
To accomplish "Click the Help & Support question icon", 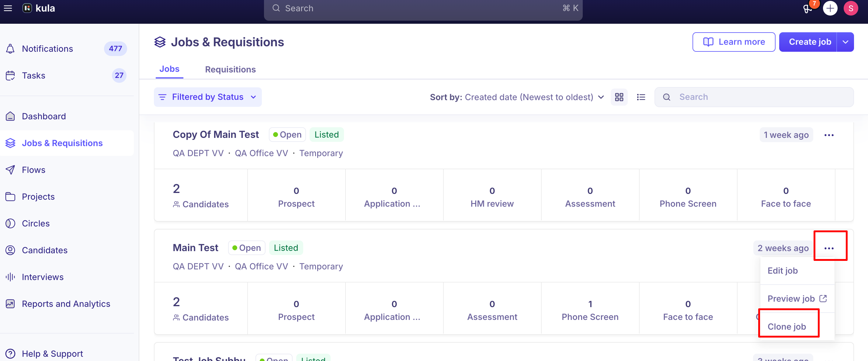I will (10, 354).
